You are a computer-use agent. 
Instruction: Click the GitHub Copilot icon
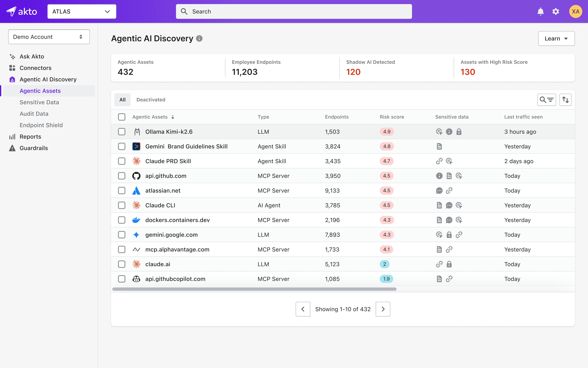point(136,279)
